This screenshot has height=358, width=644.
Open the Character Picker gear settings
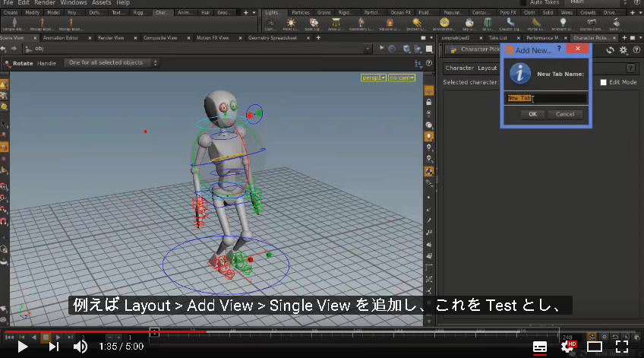click(623, 49)
